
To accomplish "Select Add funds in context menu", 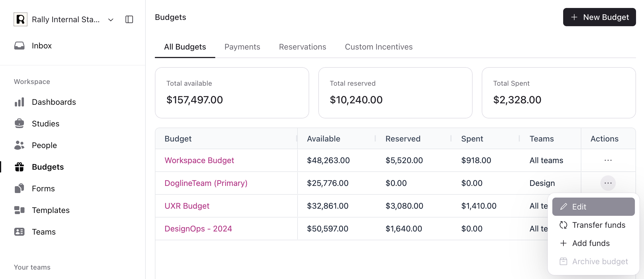I will click(x=591, y=243).
